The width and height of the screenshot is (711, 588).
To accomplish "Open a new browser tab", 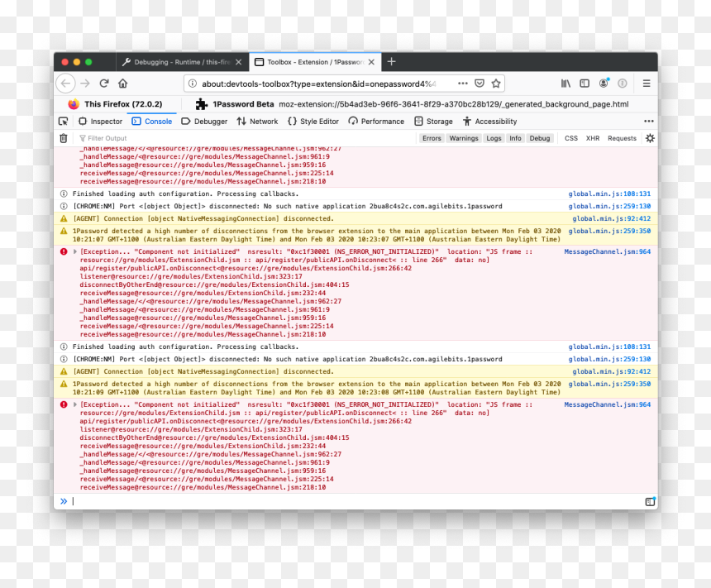I will coord(392,62).
